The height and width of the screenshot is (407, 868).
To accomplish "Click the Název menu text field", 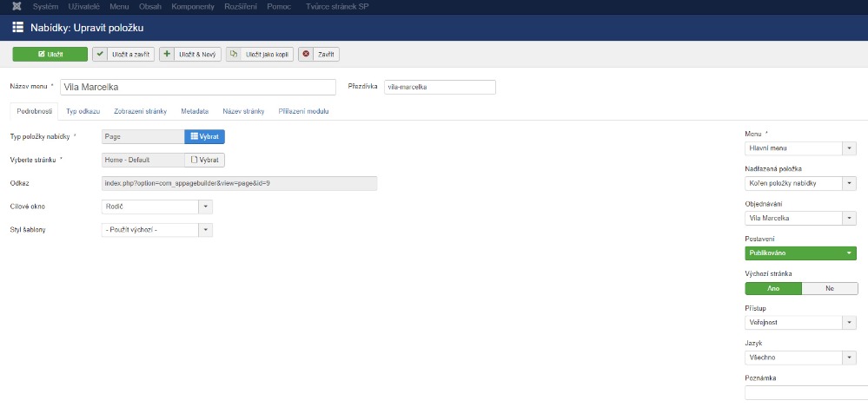I will 197,87.
